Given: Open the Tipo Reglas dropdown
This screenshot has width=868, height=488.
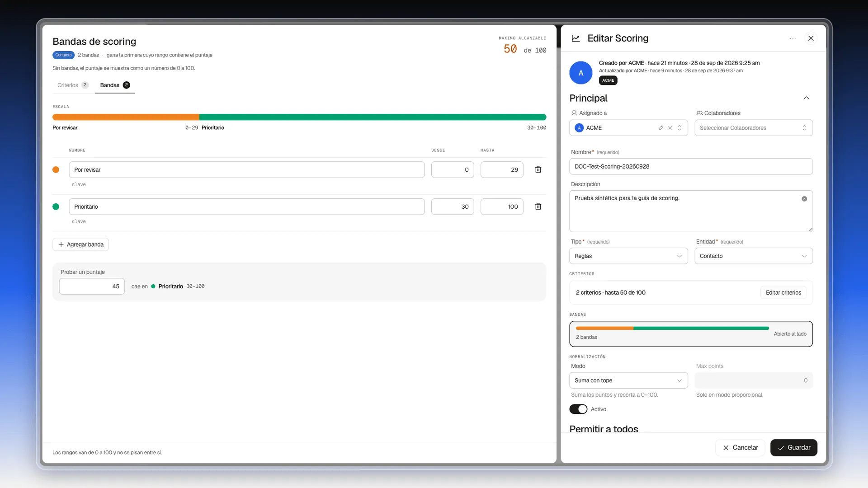Looking at the screenshot, I should point(628,256).
